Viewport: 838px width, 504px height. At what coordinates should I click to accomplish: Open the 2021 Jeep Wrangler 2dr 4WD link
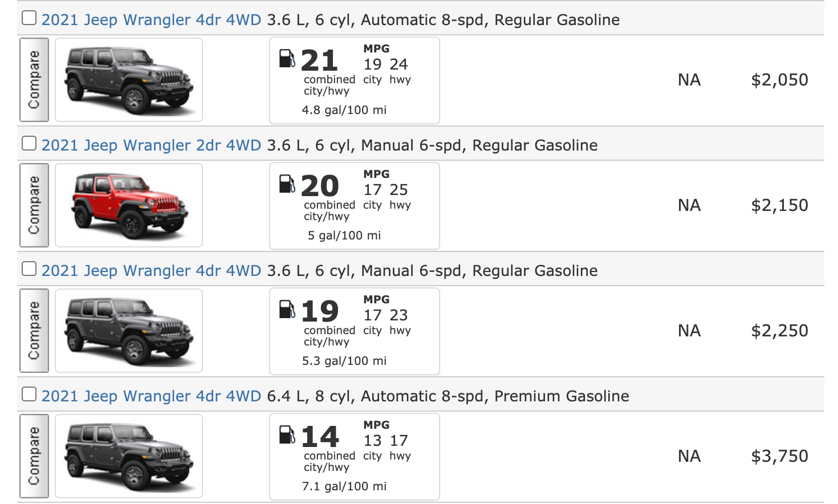pos(151,145)
